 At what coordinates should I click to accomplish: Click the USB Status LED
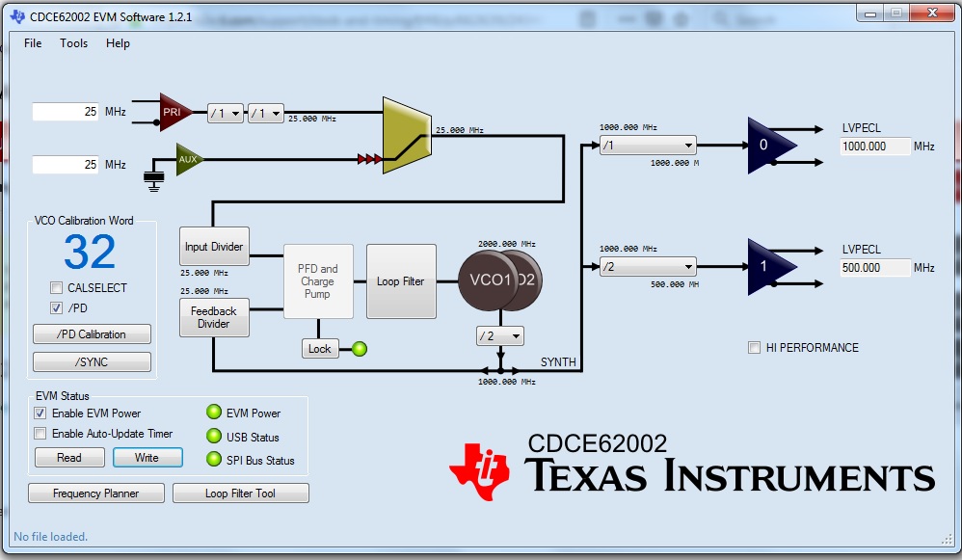point(213,436)
